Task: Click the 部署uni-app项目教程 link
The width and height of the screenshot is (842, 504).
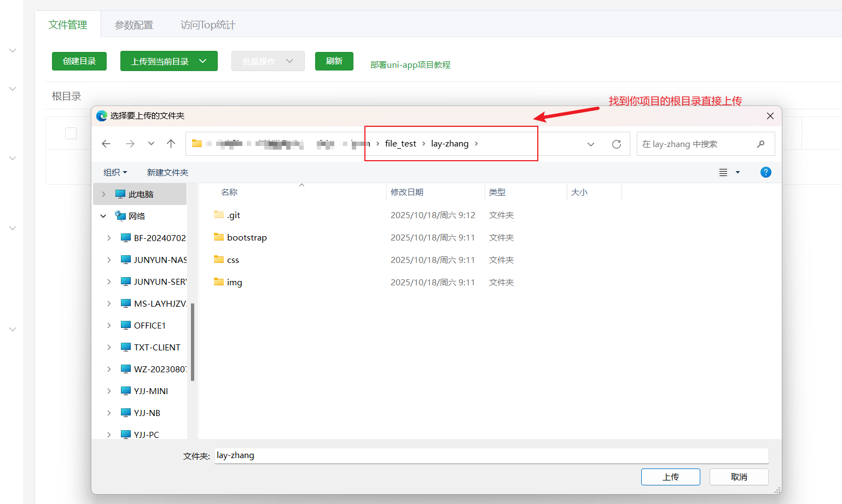Action: [409, 64]
